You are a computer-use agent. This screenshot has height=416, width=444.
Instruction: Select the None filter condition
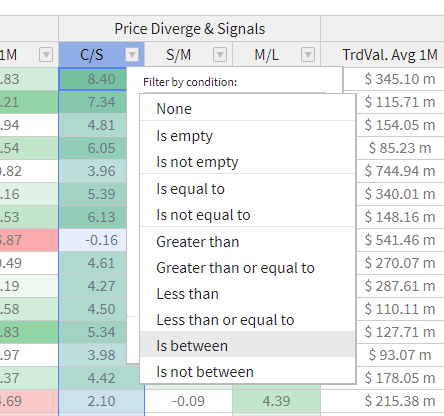click(248, 109)
